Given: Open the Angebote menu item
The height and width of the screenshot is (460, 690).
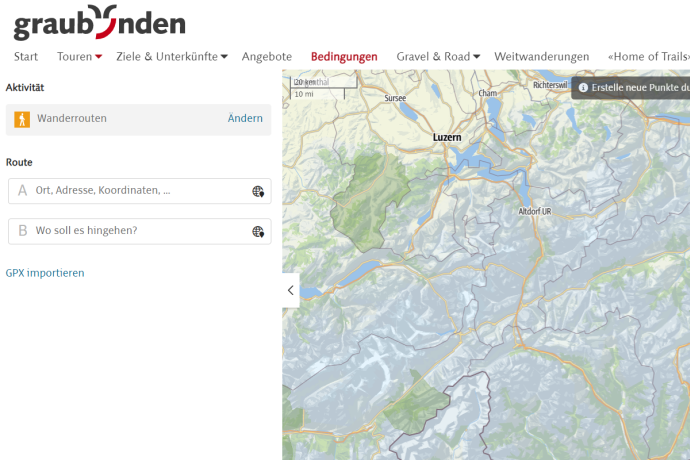Looking at the screenshot, I should [x=267, y=57].
